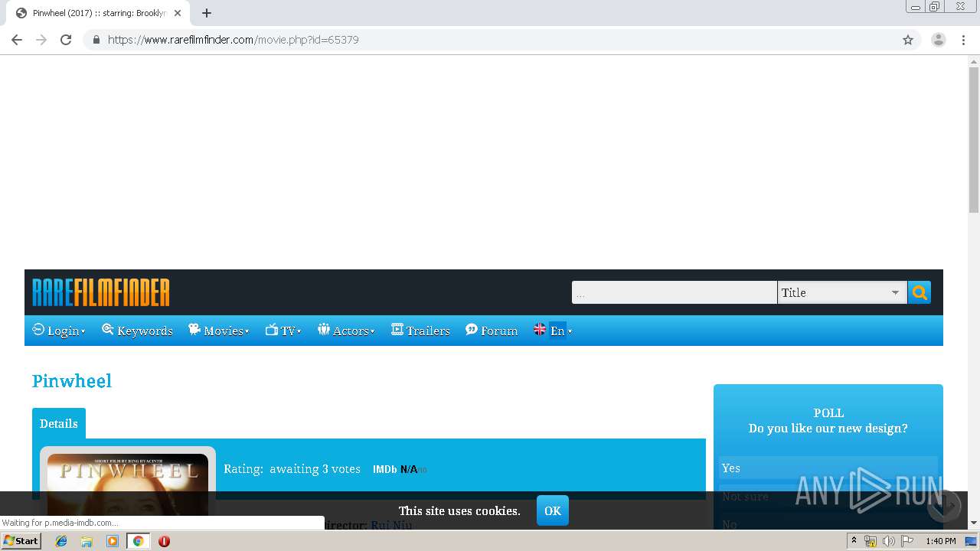Click the browser back arrow
Viewport: 980px width, 551px height.
(17, 40)
